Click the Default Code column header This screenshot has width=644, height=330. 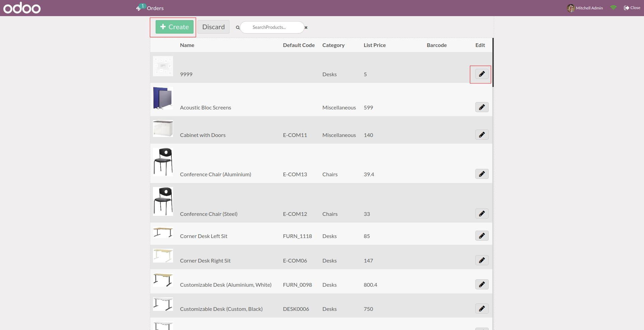[299, 45]
